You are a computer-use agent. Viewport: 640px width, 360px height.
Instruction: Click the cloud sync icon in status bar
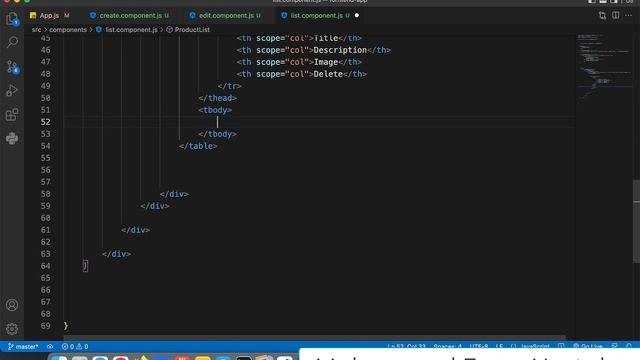coord(50,347)
